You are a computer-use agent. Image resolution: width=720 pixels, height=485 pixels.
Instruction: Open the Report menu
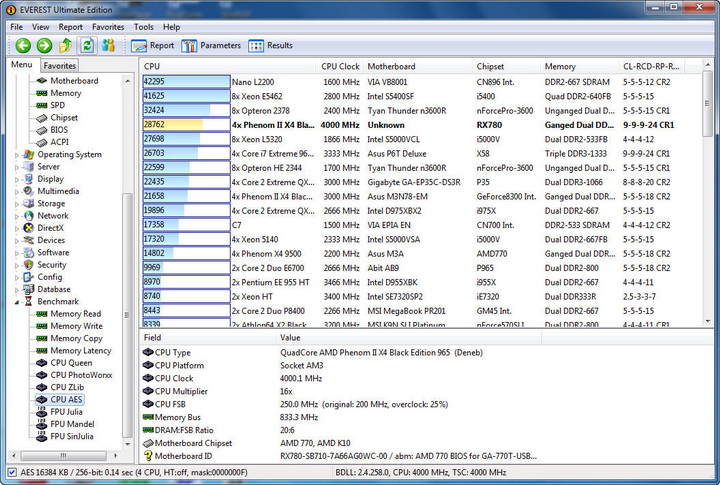pos(70,27)
